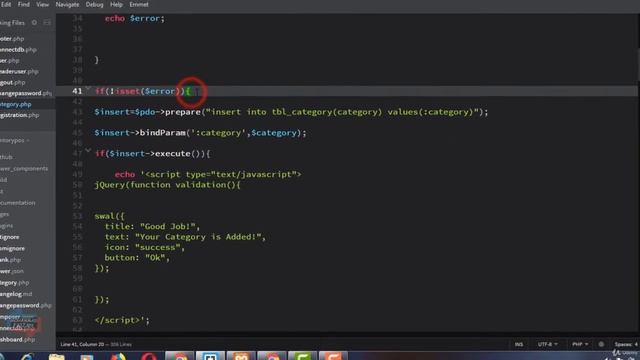Select logout.php in working files

(13, 82)
